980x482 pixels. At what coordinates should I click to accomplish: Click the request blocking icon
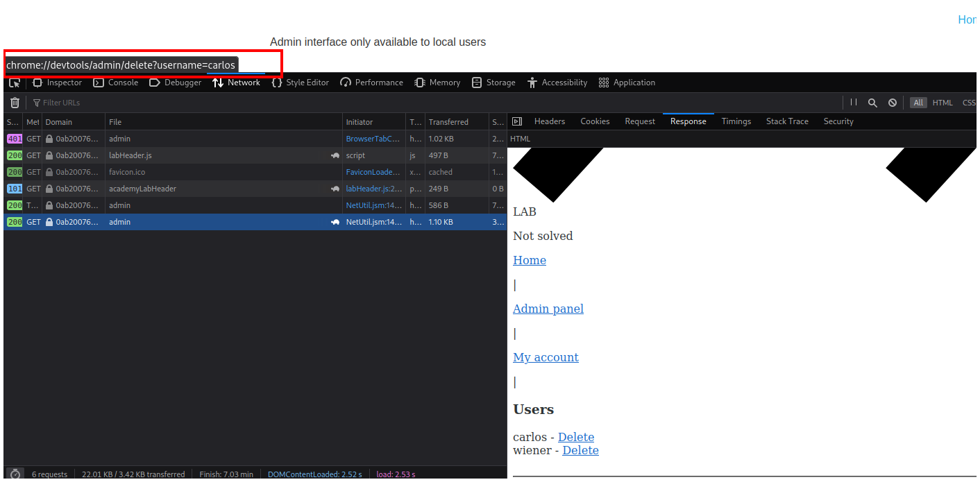(893, 103)
